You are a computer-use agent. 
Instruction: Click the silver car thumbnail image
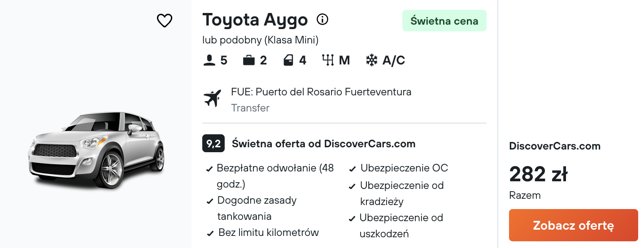[96, 150]
